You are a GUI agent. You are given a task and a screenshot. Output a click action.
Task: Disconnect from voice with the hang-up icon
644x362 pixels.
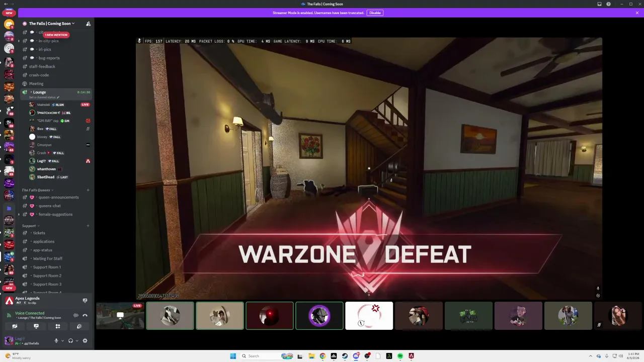(x=85, y=315)
